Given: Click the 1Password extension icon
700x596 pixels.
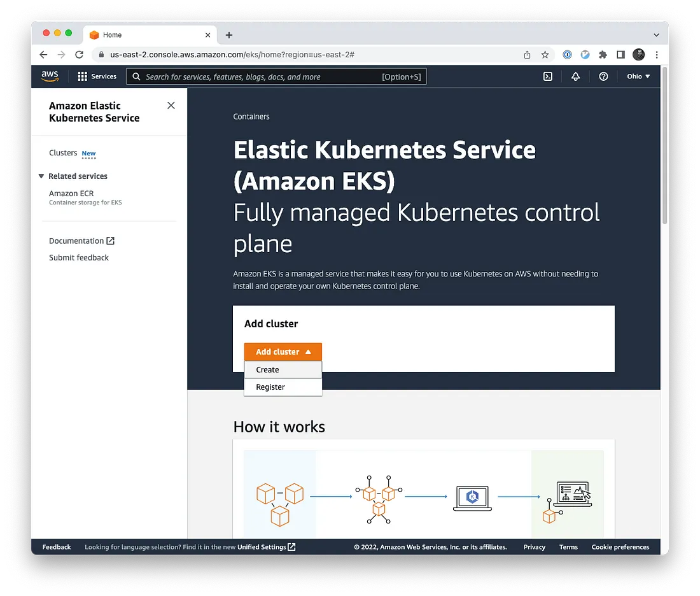Looking at the screenshot, I should coord(567,55).
